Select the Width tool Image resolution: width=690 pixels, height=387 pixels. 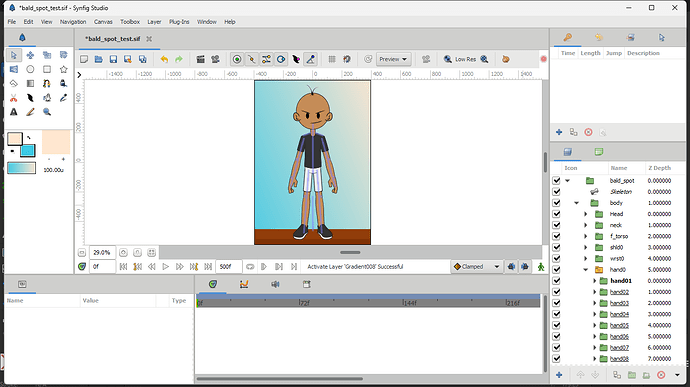[x=30, y=98]
